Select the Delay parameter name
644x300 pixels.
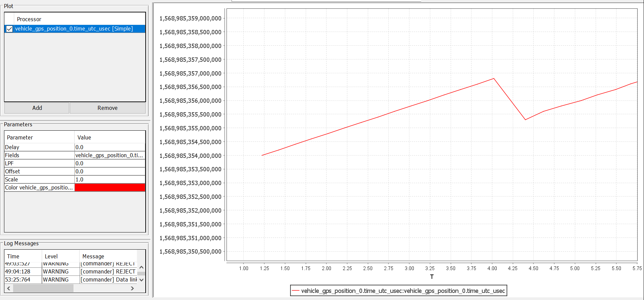39,147
